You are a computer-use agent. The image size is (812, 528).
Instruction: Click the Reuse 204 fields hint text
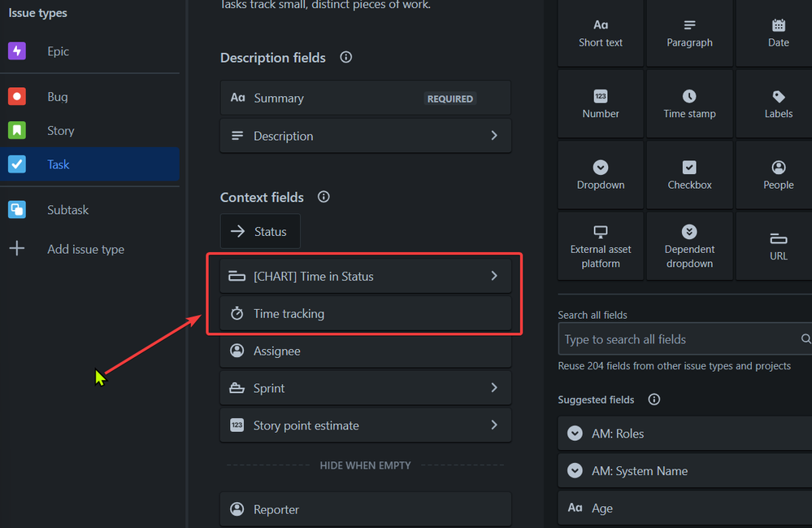coord(675,366)
